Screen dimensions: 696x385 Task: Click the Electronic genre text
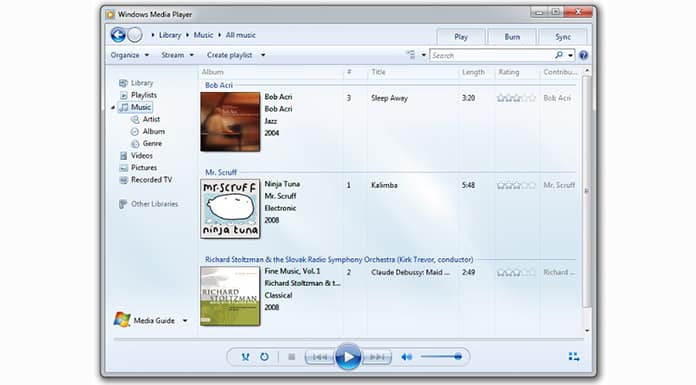[280, 208]
